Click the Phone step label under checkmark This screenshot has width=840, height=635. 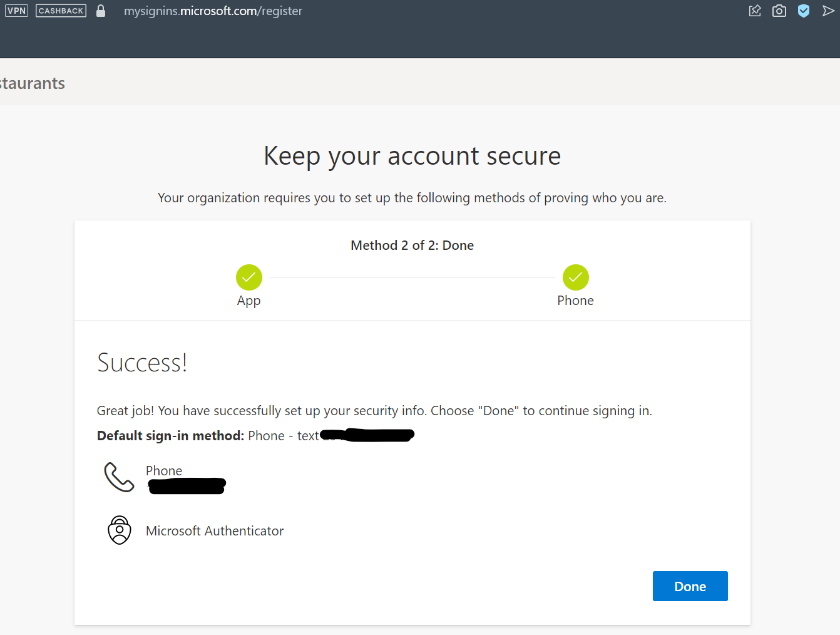click(575, 301)
